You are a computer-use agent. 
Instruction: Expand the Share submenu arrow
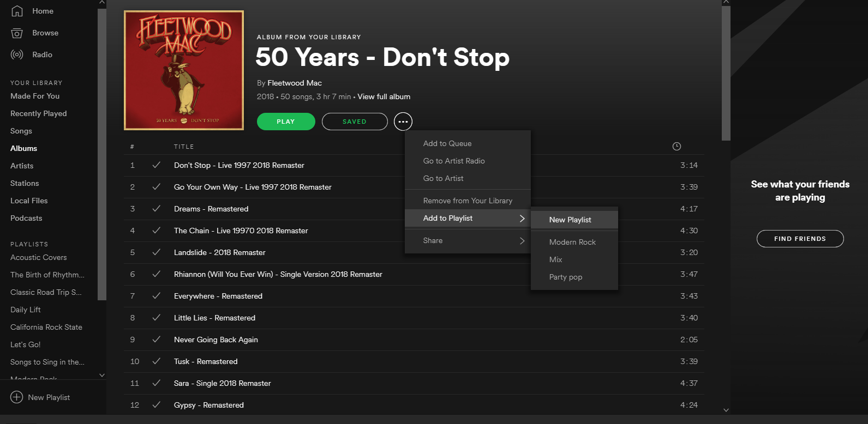point(522,240)
